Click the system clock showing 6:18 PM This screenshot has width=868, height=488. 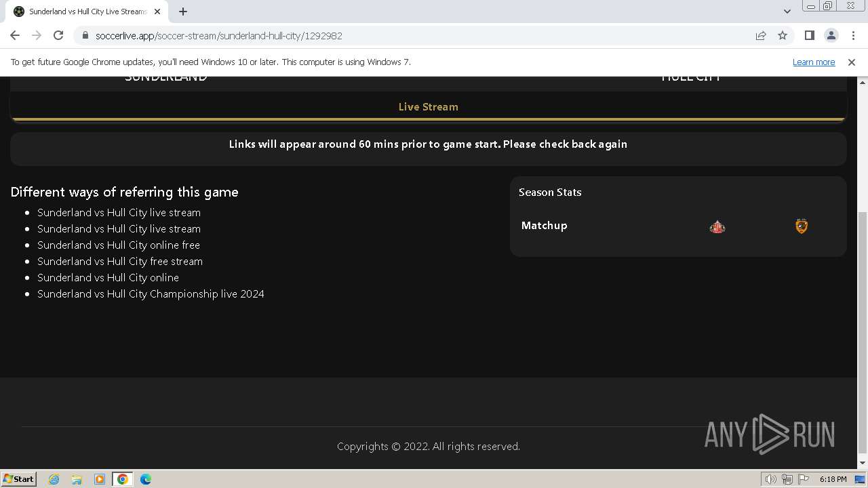pos(833,479)
